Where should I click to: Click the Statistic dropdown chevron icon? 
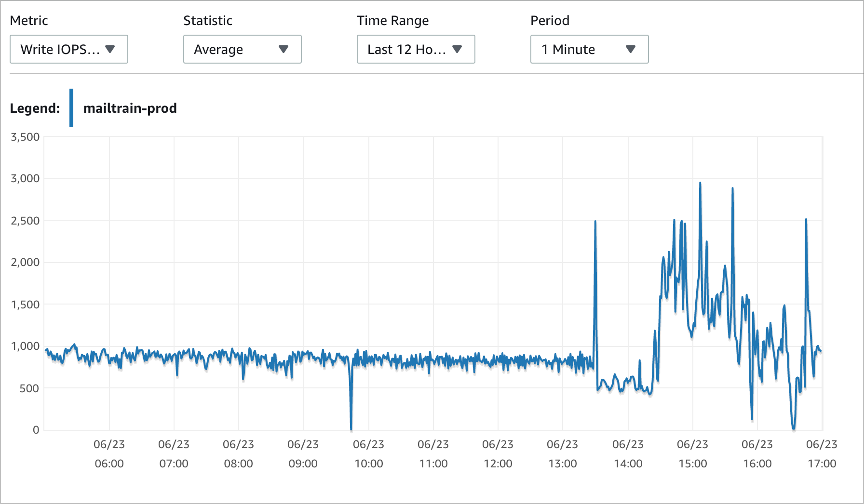pyautogui.click(x=284, y=49)
